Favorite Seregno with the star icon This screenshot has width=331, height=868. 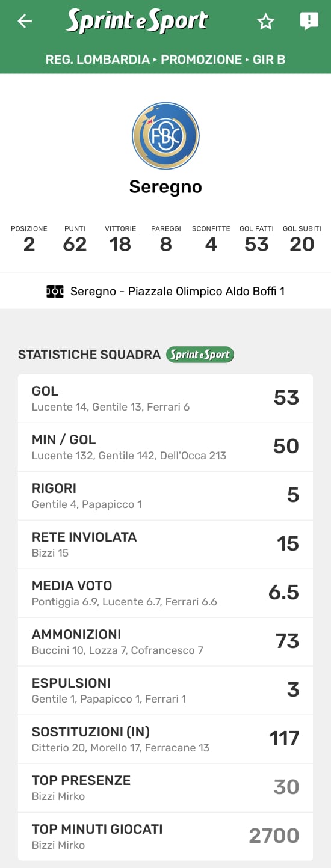pos(265,22)
